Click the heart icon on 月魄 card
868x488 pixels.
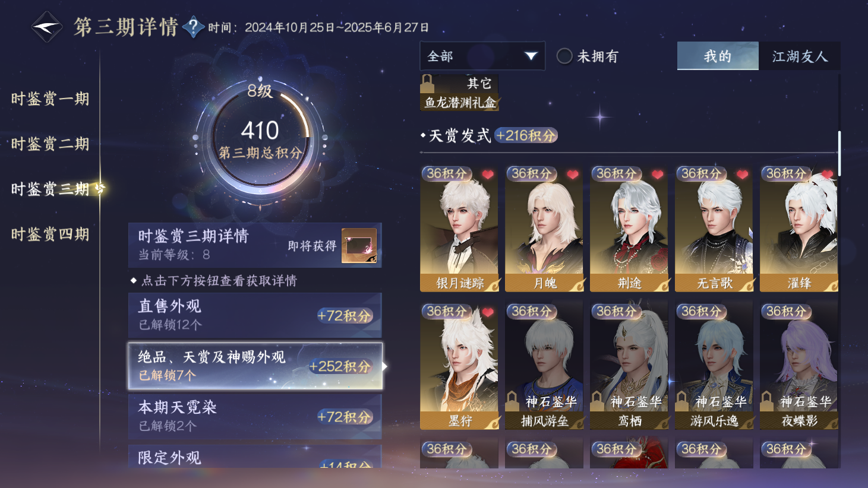573,175
